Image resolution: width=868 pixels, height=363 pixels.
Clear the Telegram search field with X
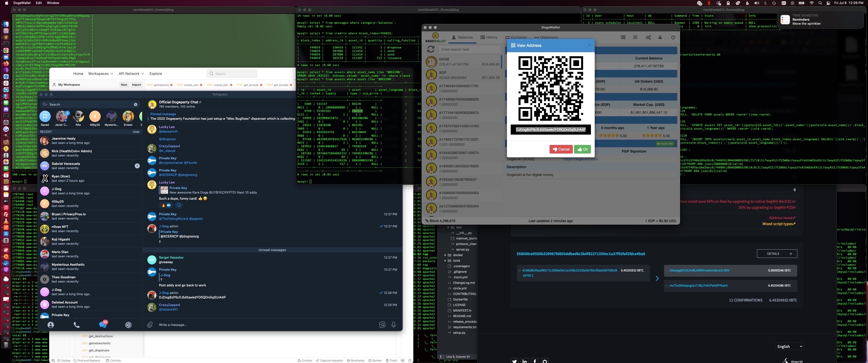[x=135, y=104]
